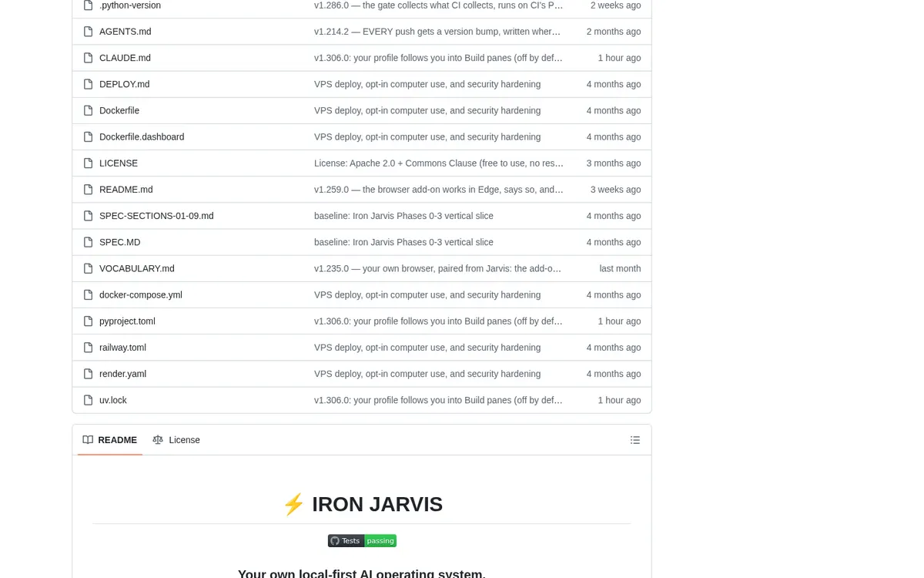Viewport: 924px width, 578px height.
Task: Open the LICENSE file
Action: [119, 163]
